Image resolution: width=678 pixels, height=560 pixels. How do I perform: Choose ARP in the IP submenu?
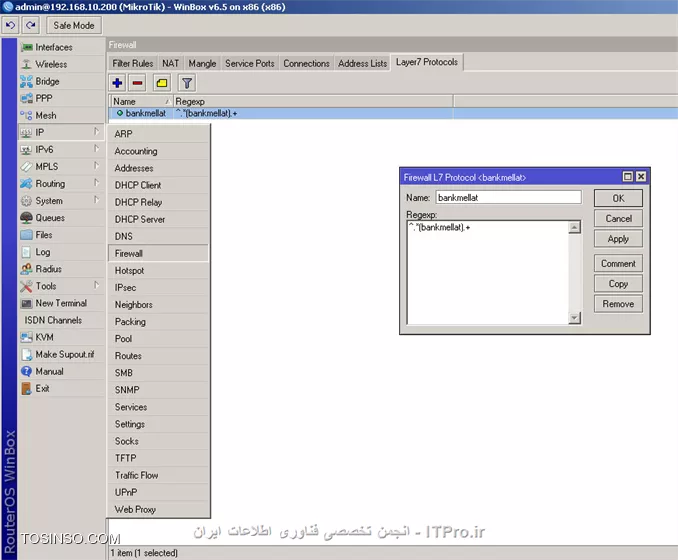click(158, 134)
